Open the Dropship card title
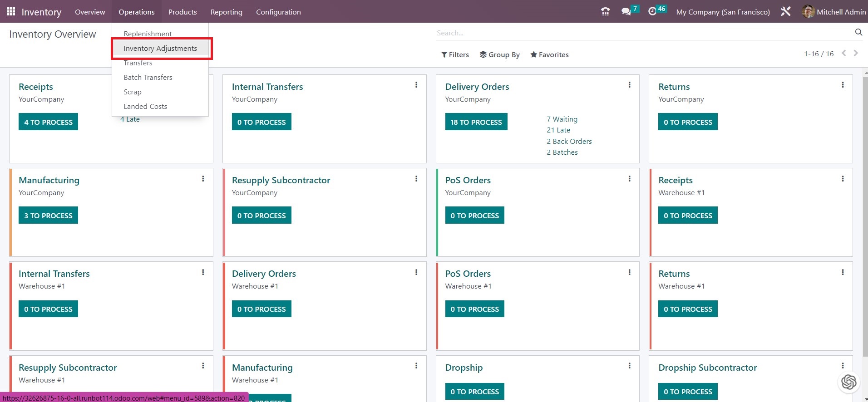 [464, 368]
